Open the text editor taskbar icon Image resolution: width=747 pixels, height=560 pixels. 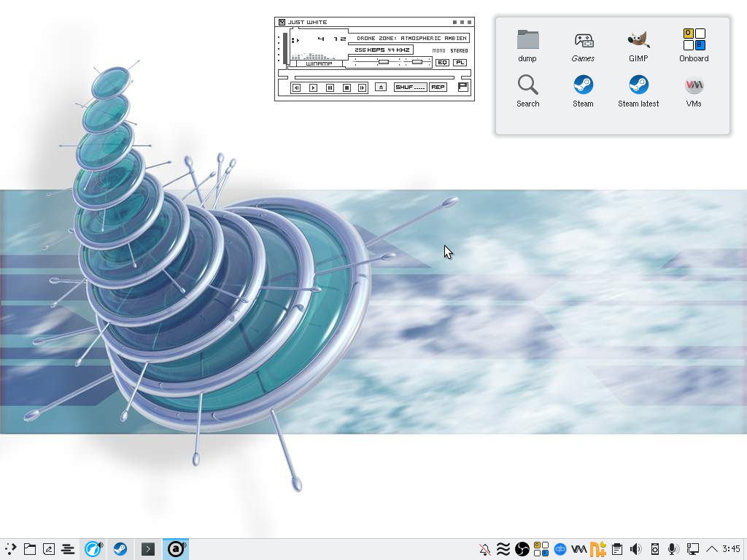pyautogui.click(x=49, y=549)
